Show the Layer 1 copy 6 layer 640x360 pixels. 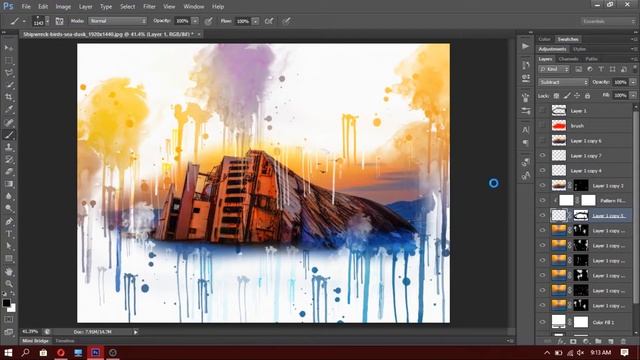pyautogui.click(x=542, y=140)
